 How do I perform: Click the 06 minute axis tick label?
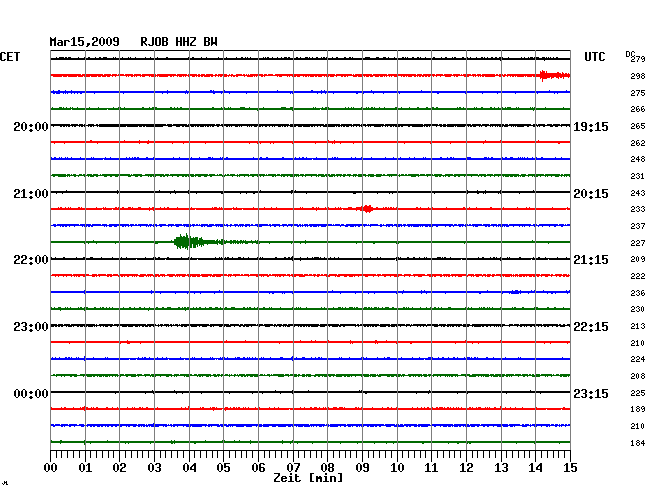pos(258,468)
